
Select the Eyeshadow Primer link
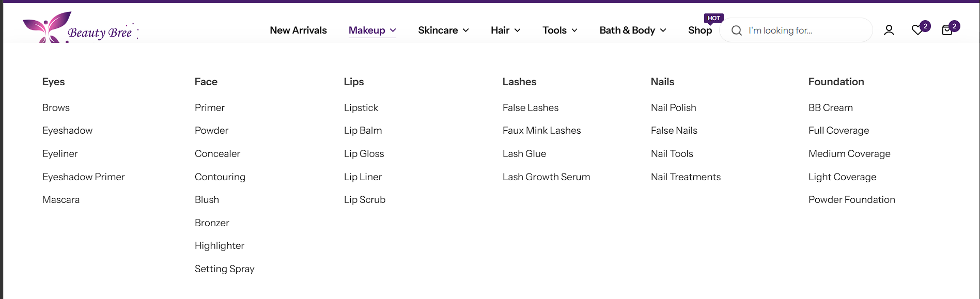84,177
